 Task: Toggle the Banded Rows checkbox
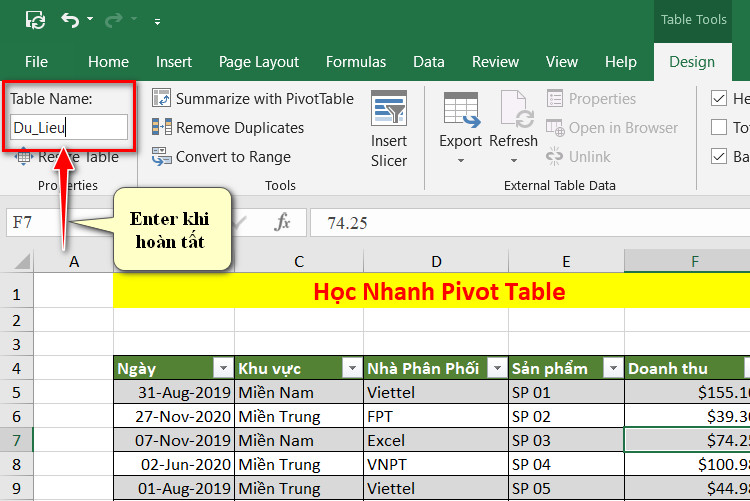click(718, 156)
